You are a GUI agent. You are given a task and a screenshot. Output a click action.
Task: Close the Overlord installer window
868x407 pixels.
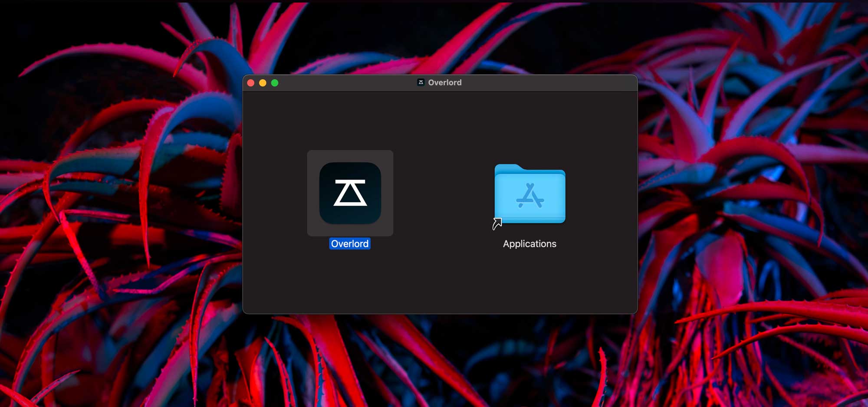tap(251, 83)
